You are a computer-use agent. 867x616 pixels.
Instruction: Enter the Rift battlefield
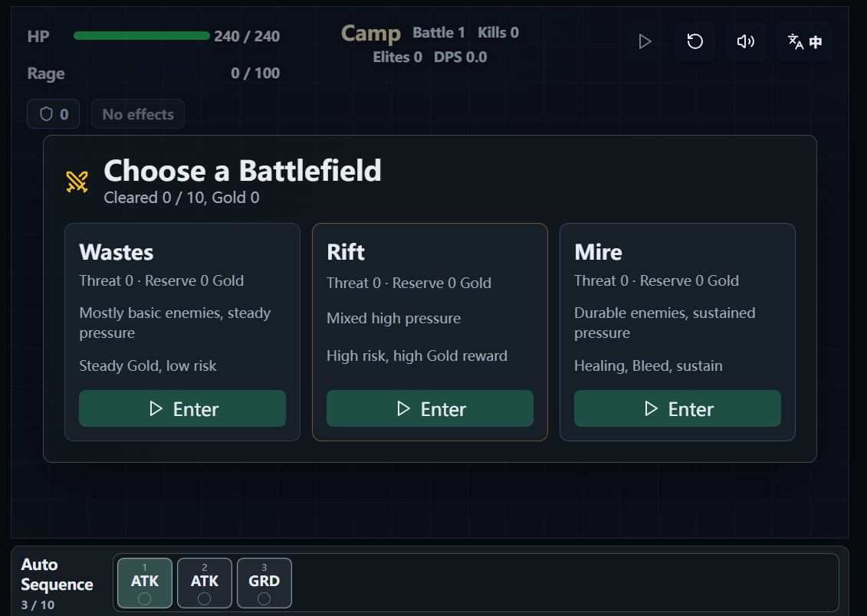[430, 408]
